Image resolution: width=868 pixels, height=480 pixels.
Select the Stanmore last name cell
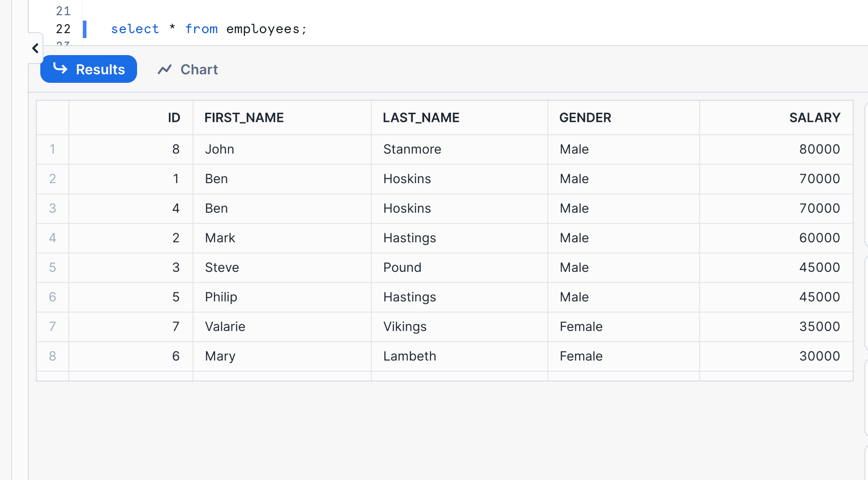click(460, 149)
